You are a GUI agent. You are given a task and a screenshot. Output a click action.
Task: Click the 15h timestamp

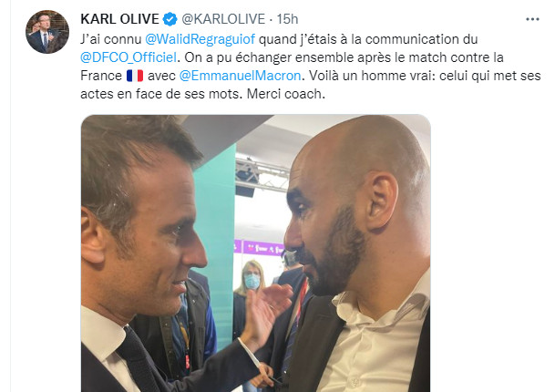(287, 19)
